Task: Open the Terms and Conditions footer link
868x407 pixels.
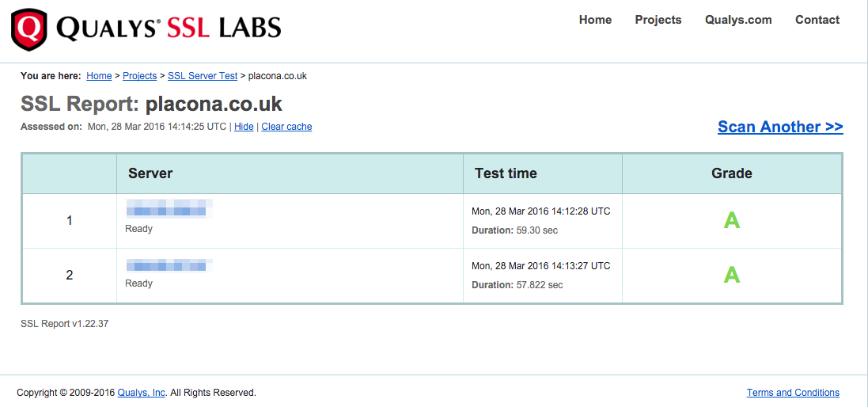Action: click(x=793, y=393)
